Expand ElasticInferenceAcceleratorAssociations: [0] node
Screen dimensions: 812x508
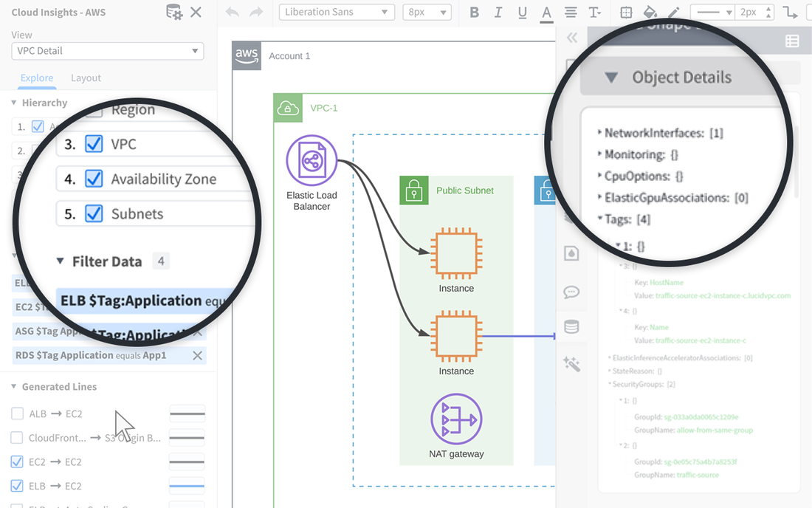click(x=610, y=357)
